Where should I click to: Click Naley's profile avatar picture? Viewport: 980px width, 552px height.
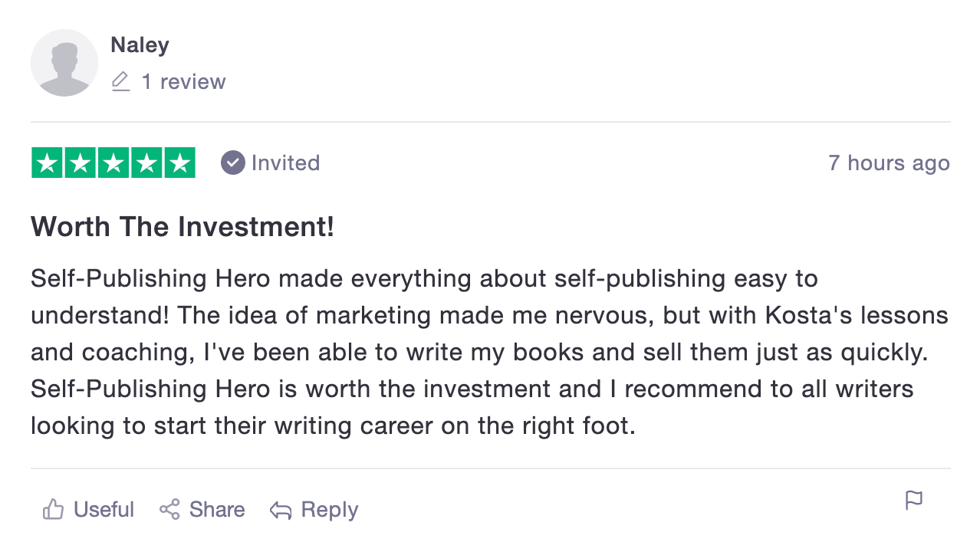pos(64,63)
